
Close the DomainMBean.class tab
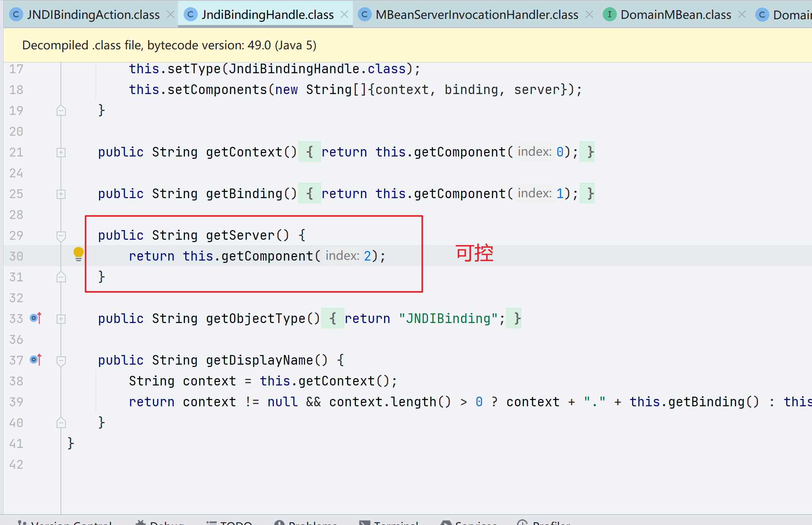742,15
